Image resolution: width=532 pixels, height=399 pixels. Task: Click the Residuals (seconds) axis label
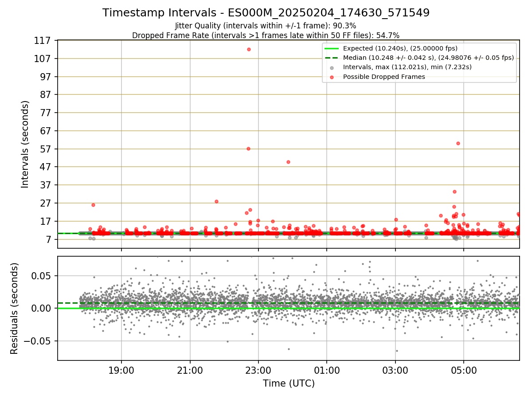(x=15, y=309)
